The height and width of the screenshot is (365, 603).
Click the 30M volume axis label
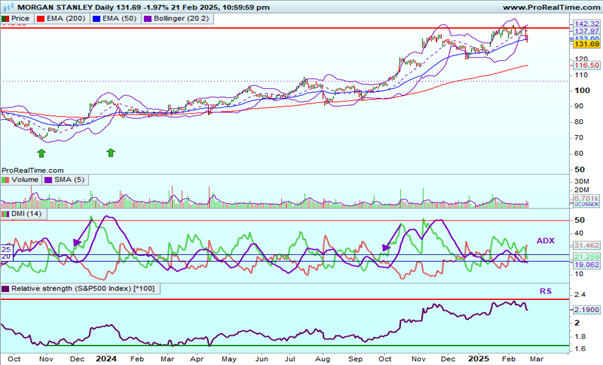tap(582, 182)
